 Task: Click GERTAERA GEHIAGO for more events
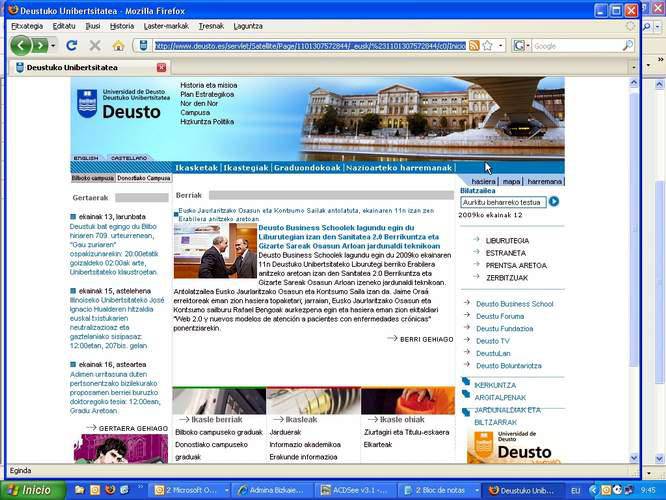click(x=133, y=429)
